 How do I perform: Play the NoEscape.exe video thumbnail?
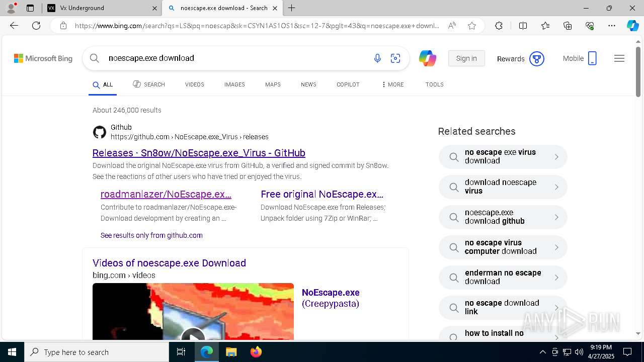(193, 311)
